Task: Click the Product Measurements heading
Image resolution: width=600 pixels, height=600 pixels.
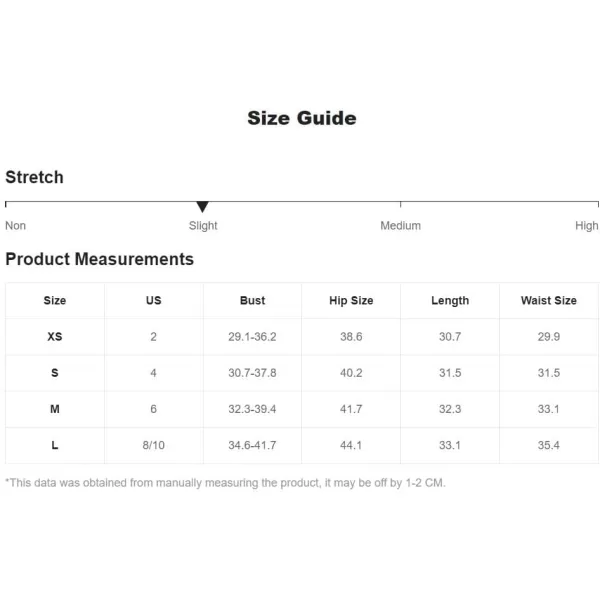Action: (99, 259)
